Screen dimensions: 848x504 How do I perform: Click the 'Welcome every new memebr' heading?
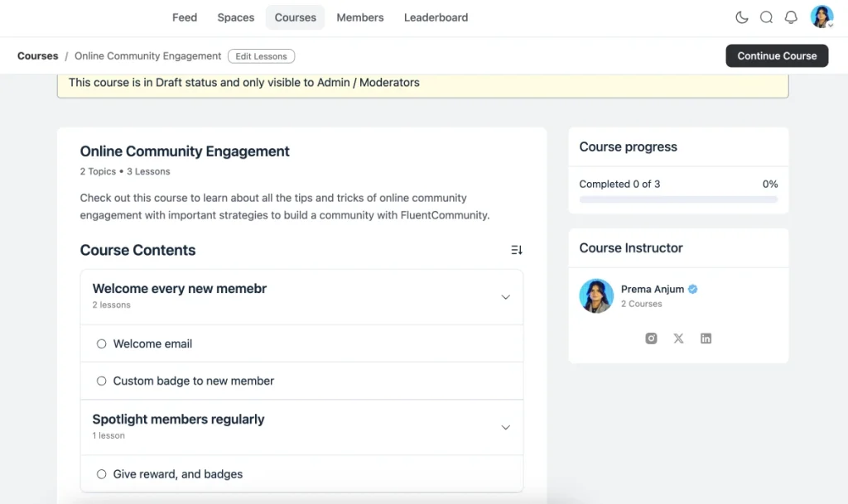point(180,289)
